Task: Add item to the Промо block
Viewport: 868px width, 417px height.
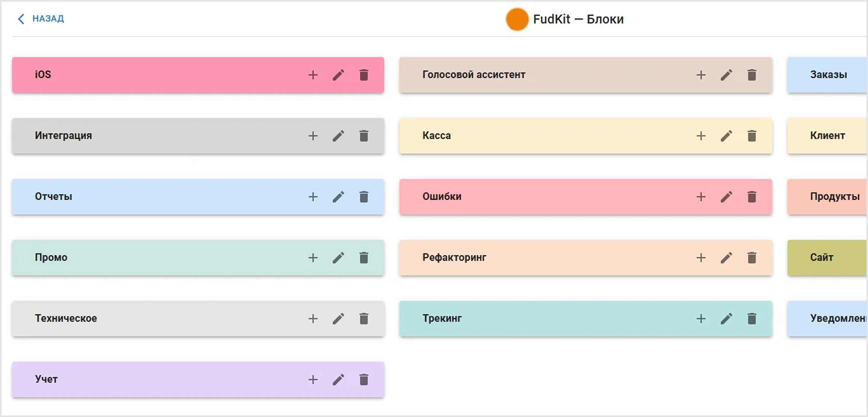Action: pyautogui.click(x=313, y=258)
